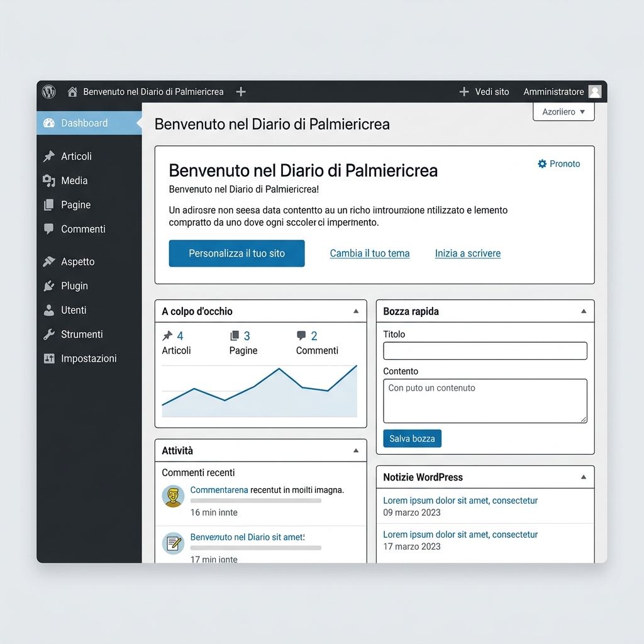Click the Plugin sidebar icon
This screenshot has height=644, width=644.
click(x=50, y=286)
